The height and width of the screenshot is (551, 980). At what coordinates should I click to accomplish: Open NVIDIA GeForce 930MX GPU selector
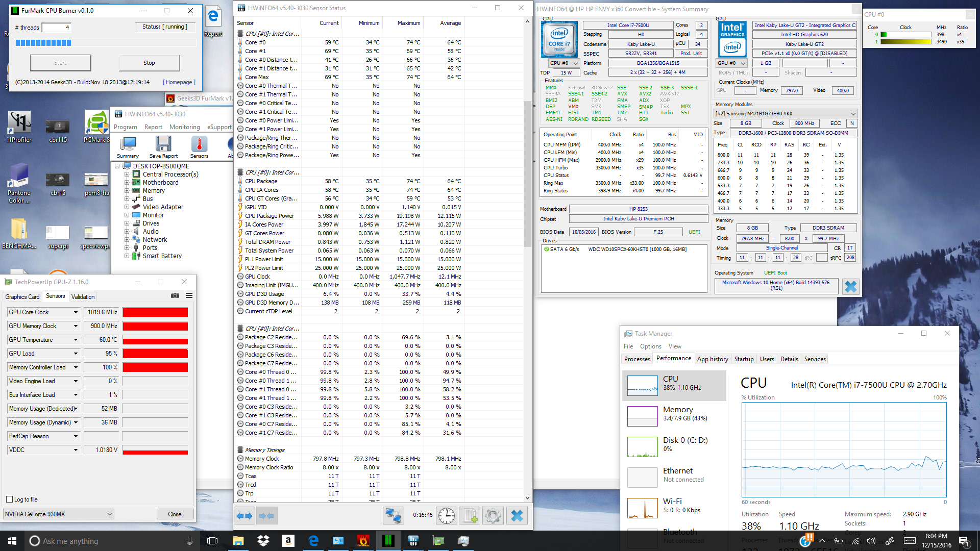[58, 514]
